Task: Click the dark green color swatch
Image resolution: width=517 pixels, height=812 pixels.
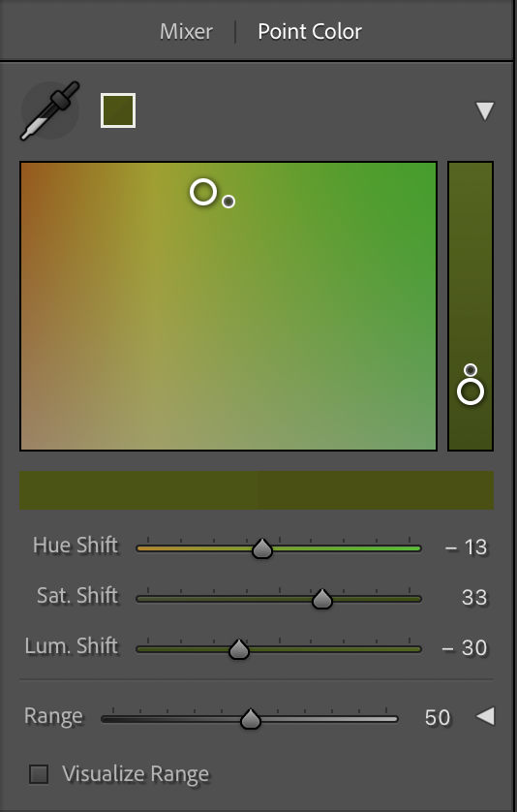Action: [118, 110]
